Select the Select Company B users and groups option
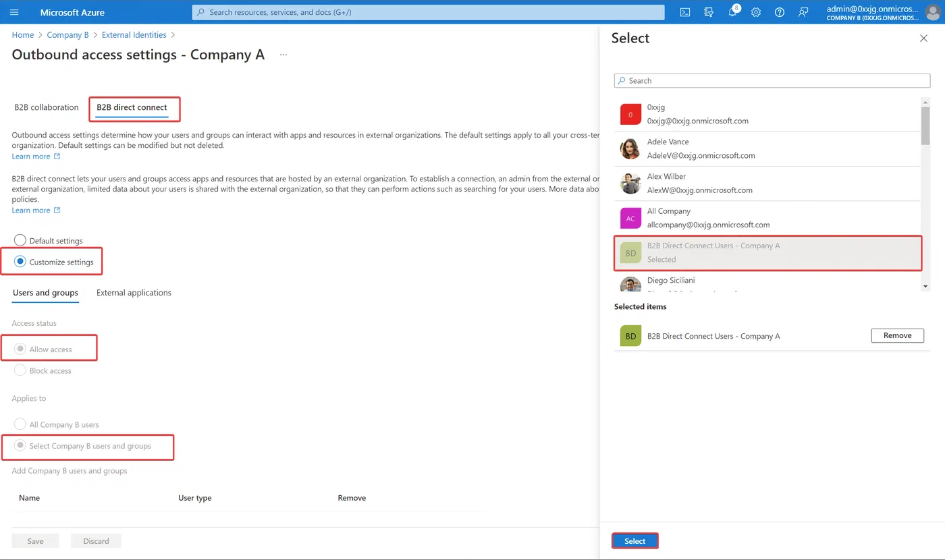This screenshot has width=945, height=560. (20, 445)
